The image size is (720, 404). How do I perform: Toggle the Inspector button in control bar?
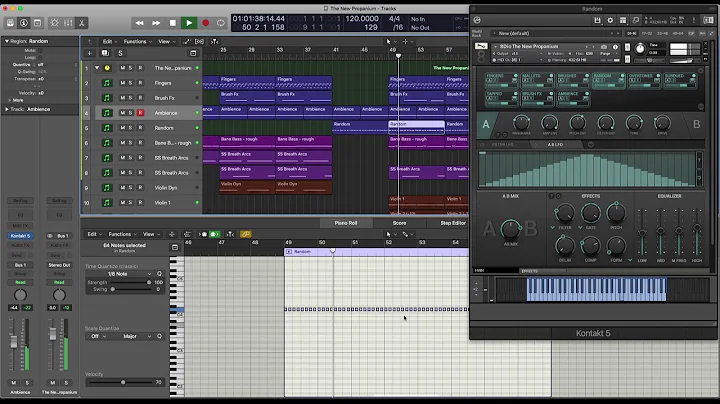pyautogui.click(x=24, y=22)
